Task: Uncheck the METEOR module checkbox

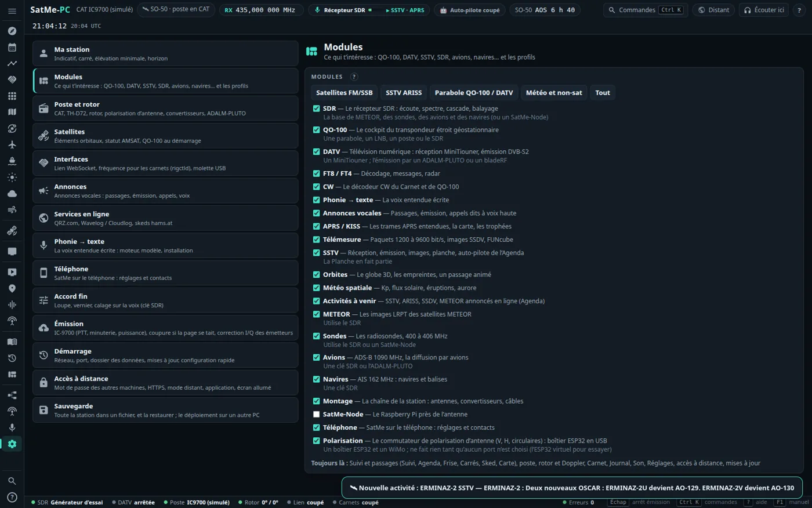Action: click(316, 314)
